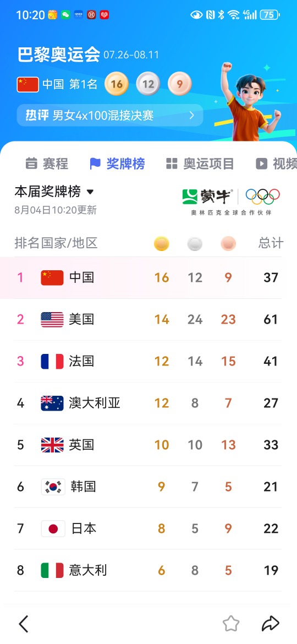Tap the Olympic rings logo
The width and height of the screenshot is (297, 644).
point(262,197)
